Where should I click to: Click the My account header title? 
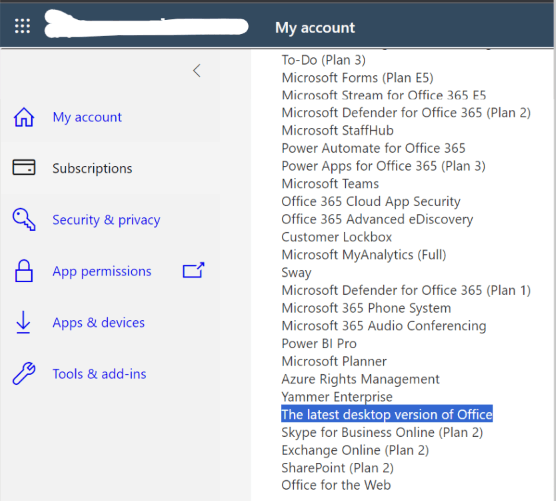click(315, 28)
